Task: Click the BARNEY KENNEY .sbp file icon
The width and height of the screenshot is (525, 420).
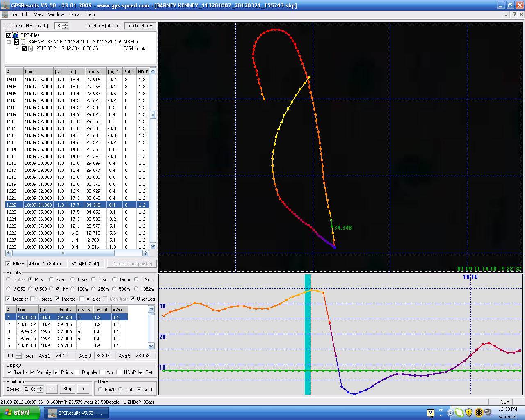Action: [23, 42]
